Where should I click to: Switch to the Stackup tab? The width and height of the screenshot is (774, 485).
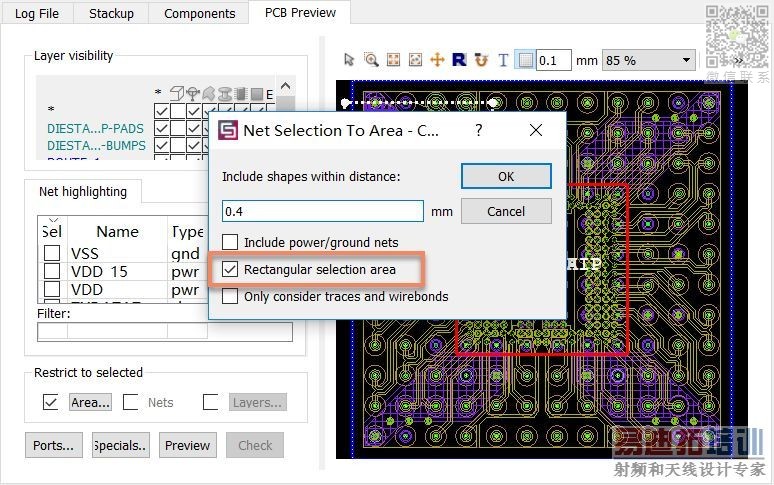(112, 13)
